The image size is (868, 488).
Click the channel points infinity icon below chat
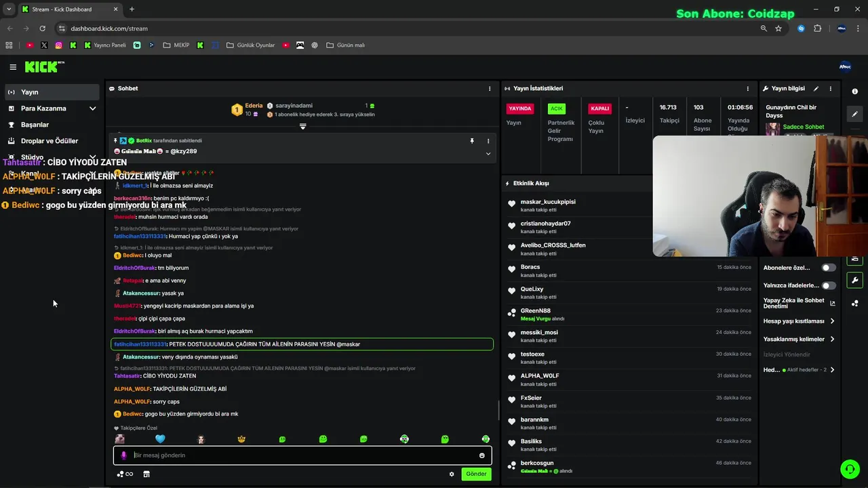click(125, 474)
